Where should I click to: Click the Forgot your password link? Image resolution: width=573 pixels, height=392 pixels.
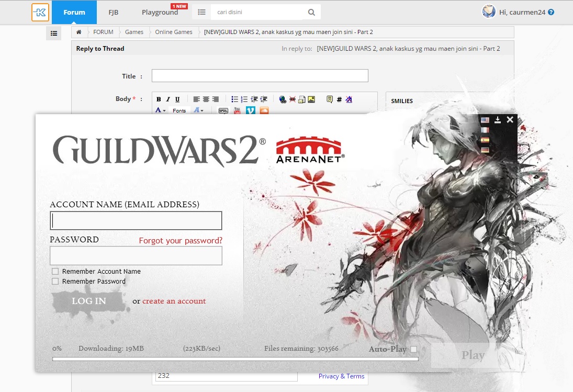181,241
